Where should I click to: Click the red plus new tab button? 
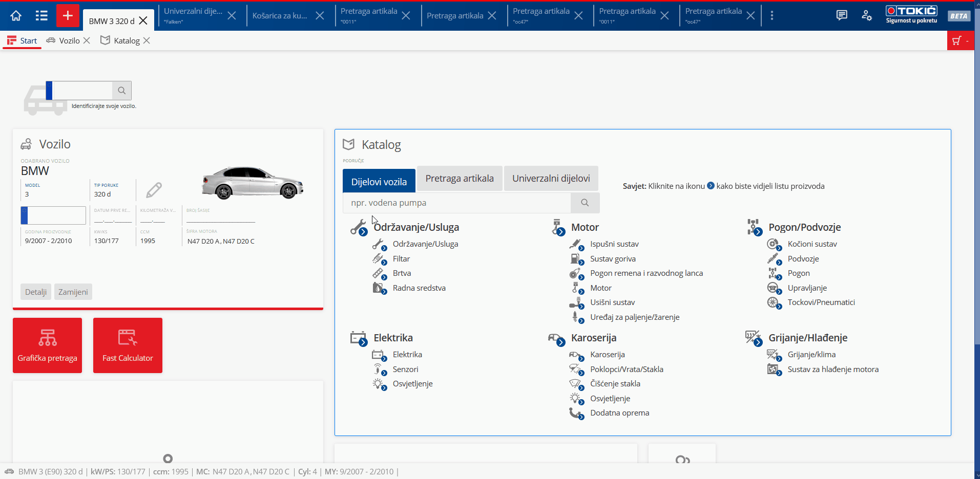click(68, 15)
